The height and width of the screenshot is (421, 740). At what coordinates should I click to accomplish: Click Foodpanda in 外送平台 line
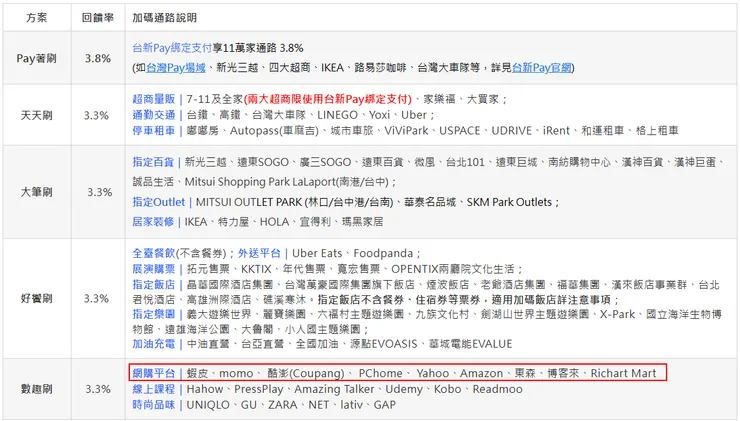point(384,253)
